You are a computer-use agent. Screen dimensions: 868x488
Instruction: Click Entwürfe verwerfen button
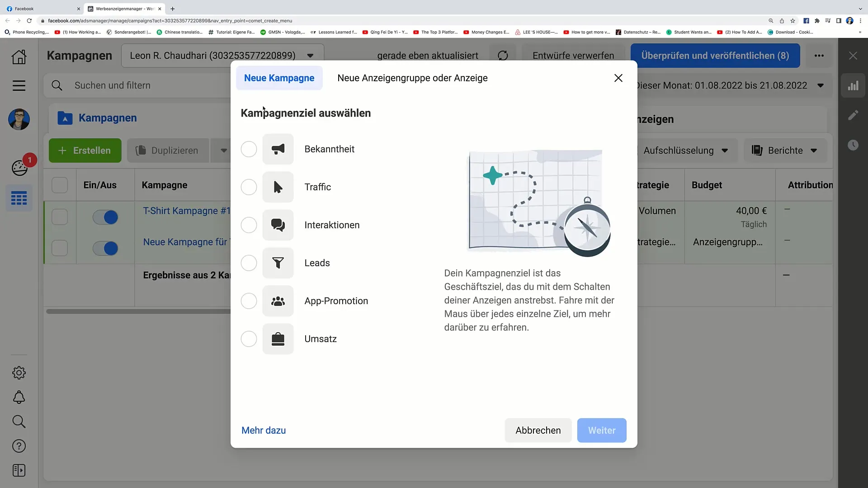click(573, 56)
